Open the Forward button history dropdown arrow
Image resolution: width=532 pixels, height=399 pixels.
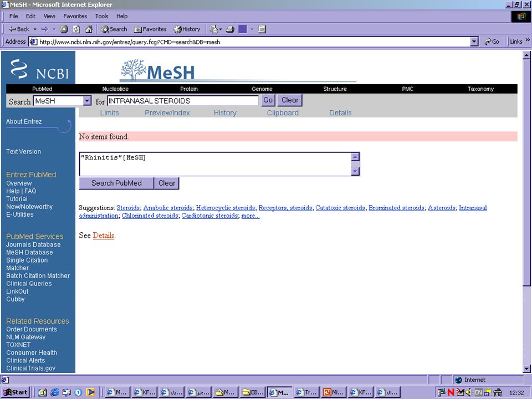(x=54, y=29)
